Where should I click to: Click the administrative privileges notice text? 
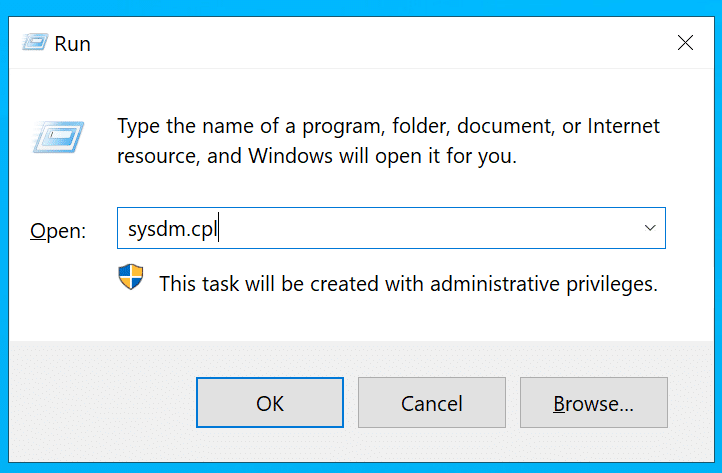pos(408,283)
